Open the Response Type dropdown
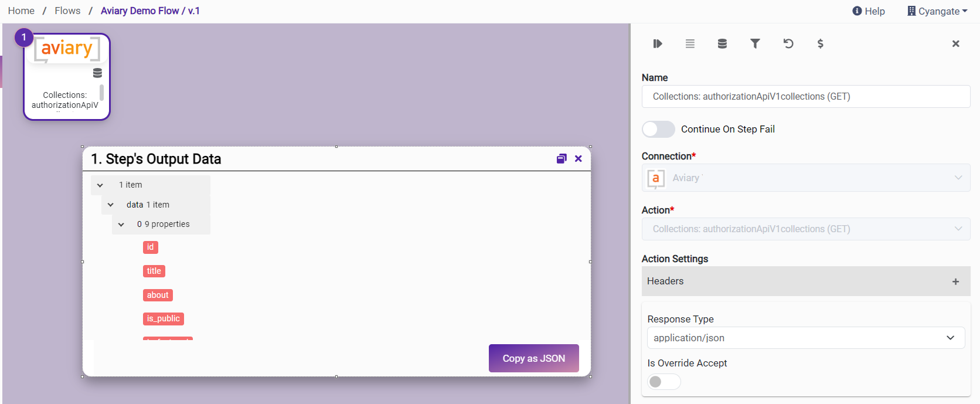The image size is (980, 404). point(805,338)
